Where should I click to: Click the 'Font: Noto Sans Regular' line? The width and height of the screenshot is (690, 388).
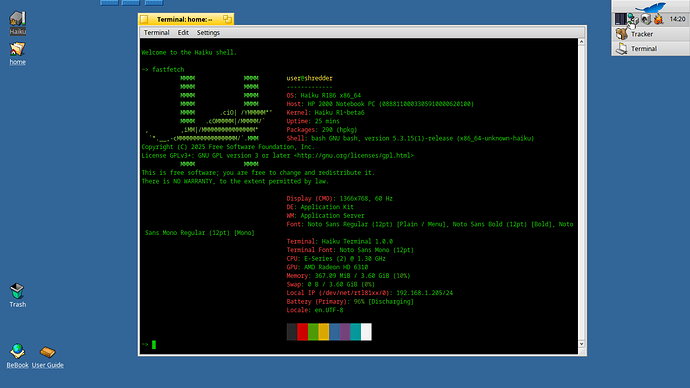pyautogui.click(x=430, y=224)
